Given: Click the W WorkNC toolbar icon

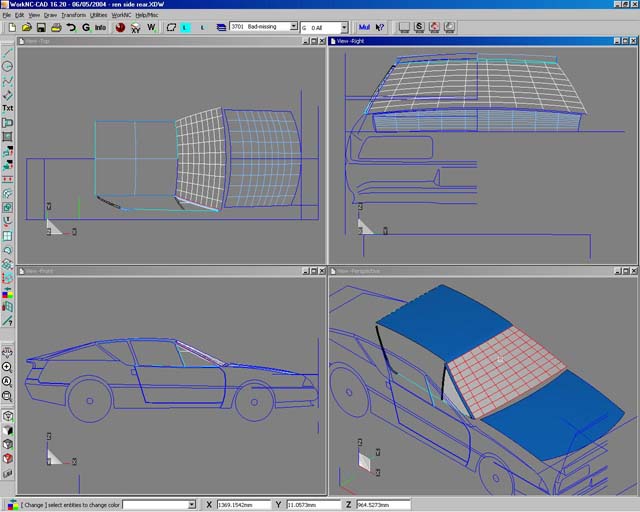Looking at the screenshot, I should pyautogui.click(x=152, y=28).
